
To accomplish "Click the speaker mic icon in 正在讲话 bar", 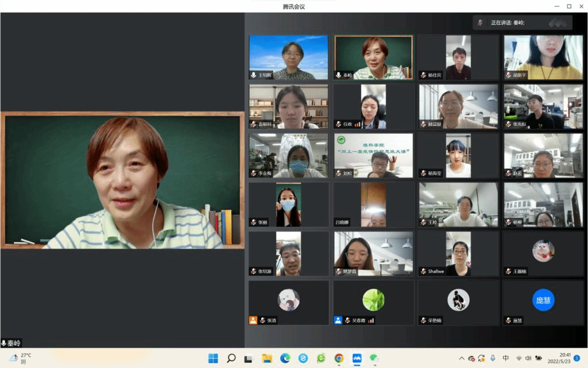I will 480,22.
